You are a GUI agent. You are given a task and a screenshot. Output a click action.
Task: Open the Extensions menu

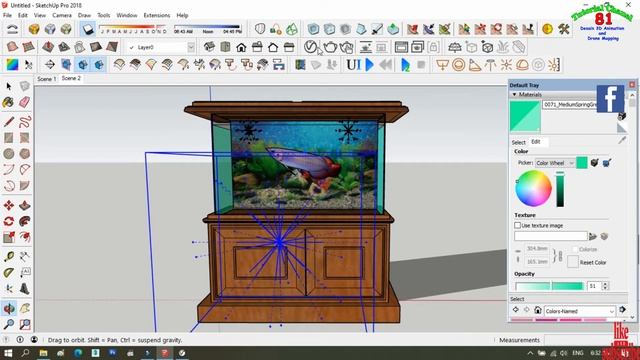(x=157, y=15)
